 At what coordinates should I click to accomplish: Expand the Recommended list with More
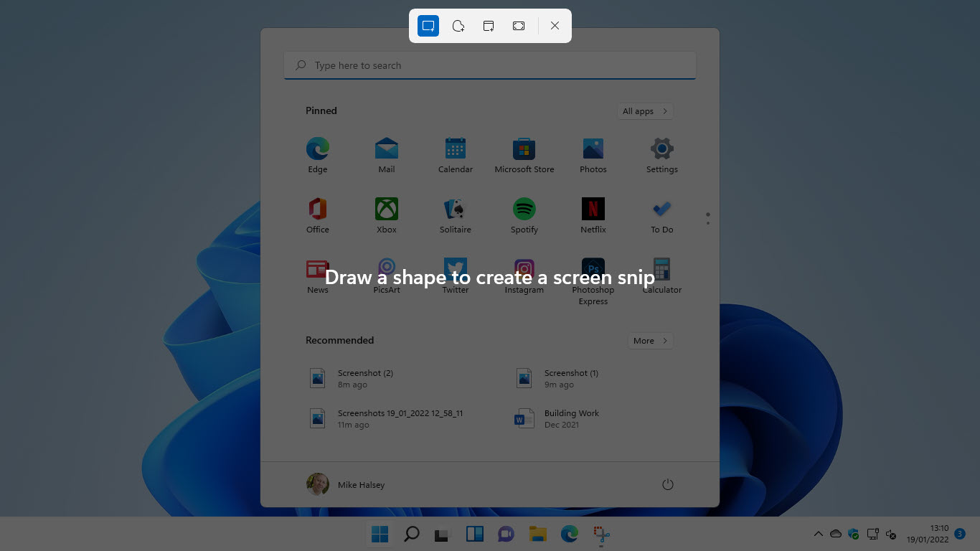pos(650,341)
